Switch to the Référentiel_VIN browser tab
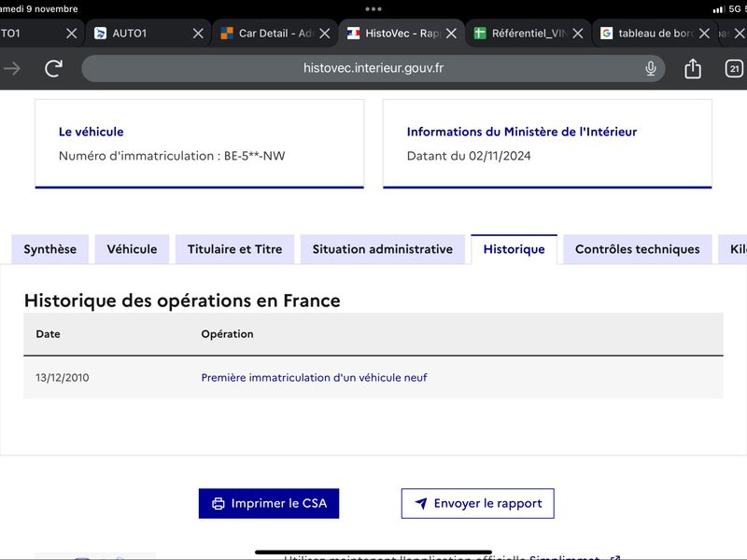This screenshot has height=560, width=747. click(528, 34)
